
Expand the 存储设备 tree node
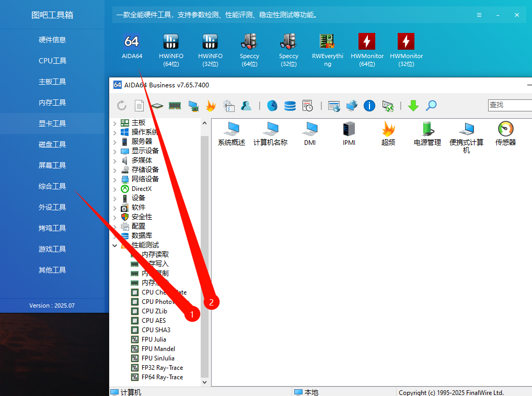pos(114,170)
